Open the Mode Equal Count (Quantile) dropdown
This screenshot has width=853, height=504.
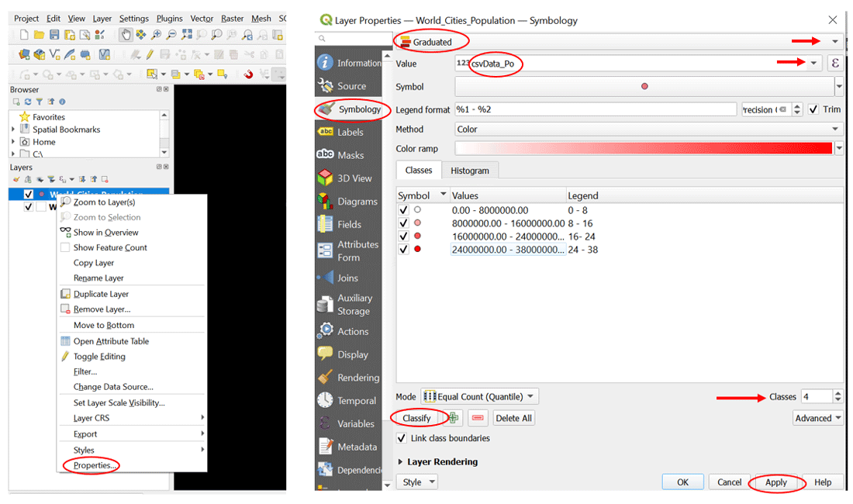tap(480, 397)
